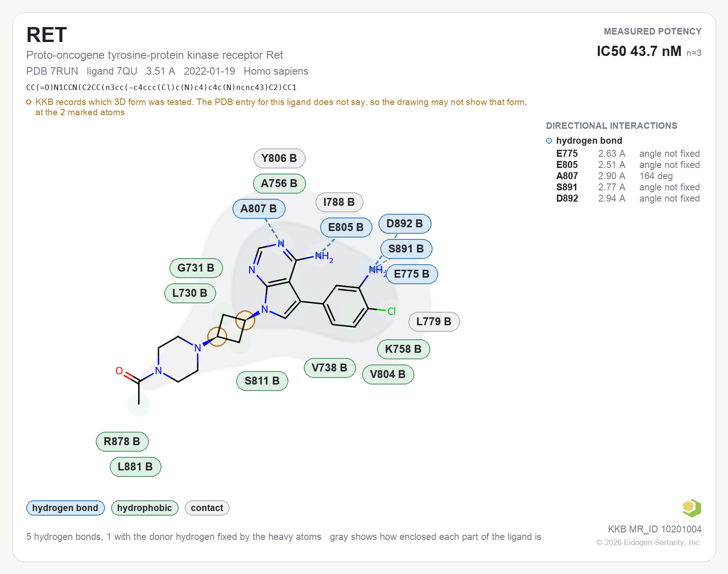Pick the I788 B contact residue
The height and width of the screenshot is (574, 728).
point(339,202)
